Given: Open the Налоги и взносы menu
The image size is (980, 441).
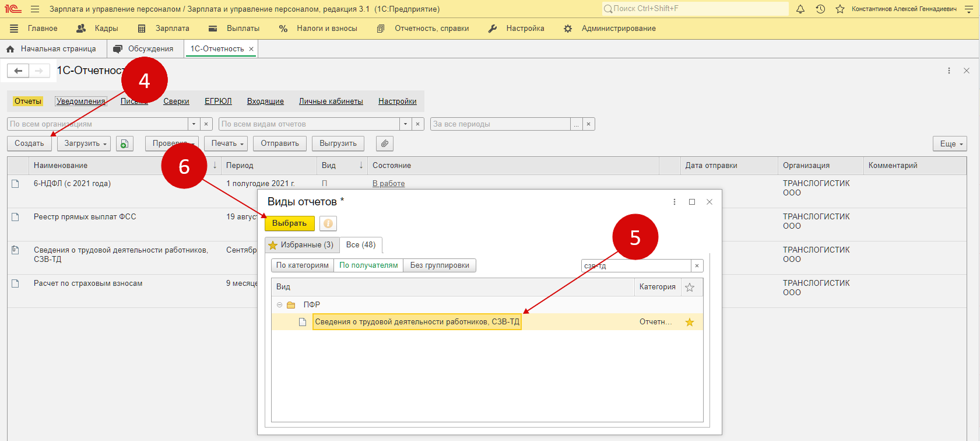Looking at the screenshot, I should click(327, 29).
